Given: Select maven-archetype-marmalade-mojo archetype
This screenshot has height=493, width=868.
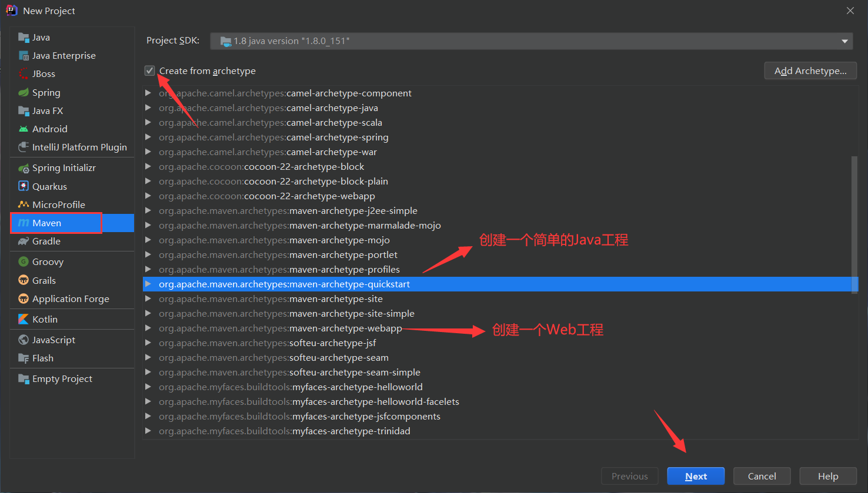Looking at the screenshot, I should click(300, 225).
